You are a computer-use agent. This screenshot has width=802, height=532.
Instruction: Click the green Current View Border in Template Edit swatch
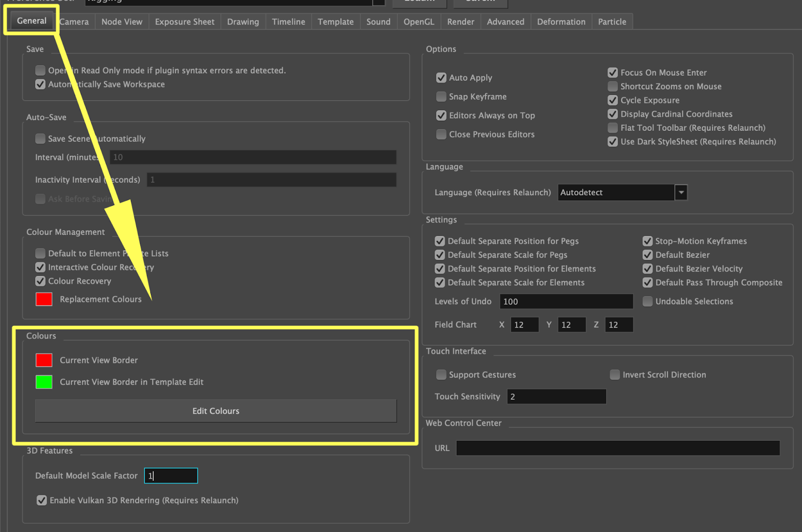coord(44,382)
